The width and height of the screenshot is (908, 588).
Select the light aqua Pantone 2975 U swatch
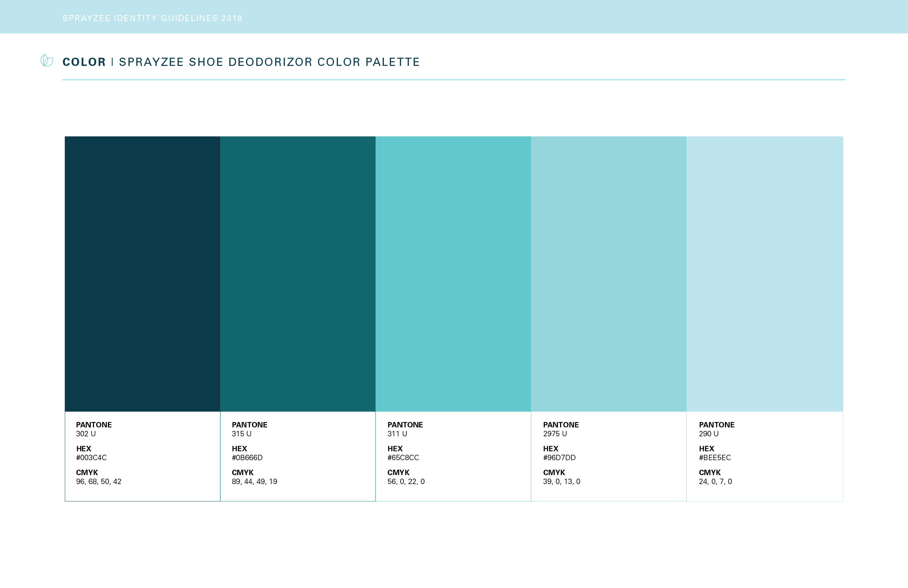click(608, 273)
